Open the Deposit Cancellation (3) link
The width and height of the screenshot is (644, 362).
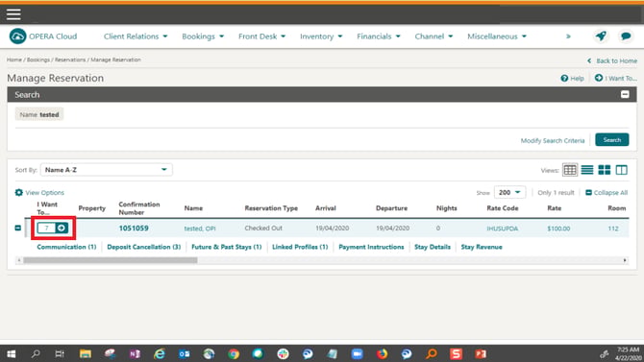click(x=144, y=247)
